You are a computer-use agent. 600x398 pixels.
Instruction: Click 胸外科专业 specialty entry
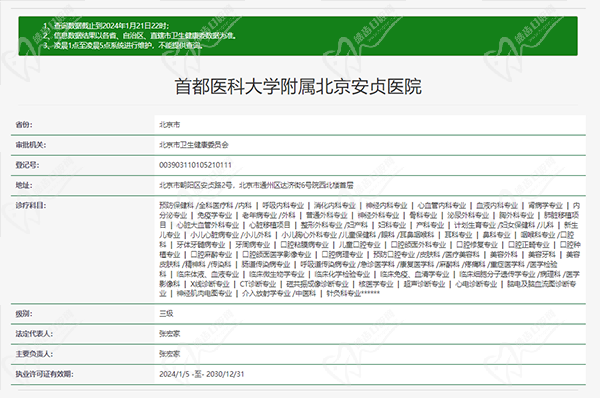click(516, 215)
